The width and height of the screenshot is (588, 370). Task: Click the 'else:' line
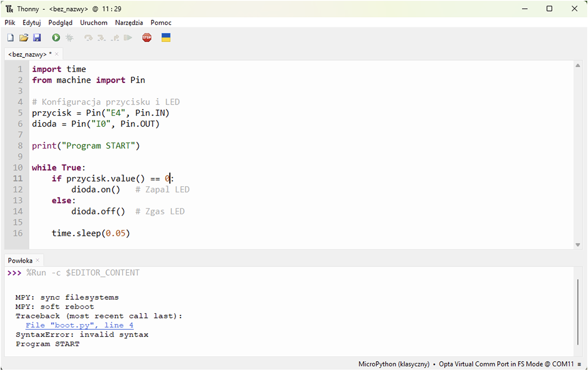pos(64,200)
